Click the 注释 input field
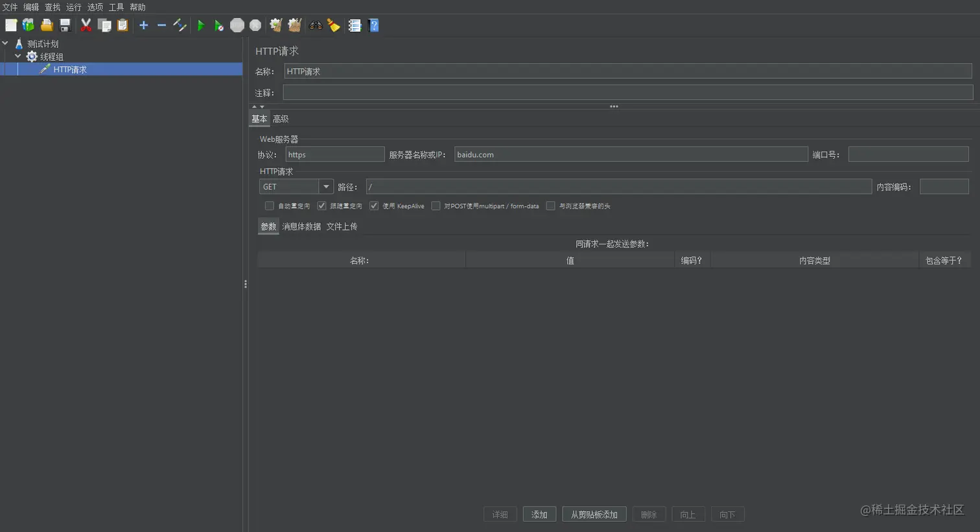 628,93
